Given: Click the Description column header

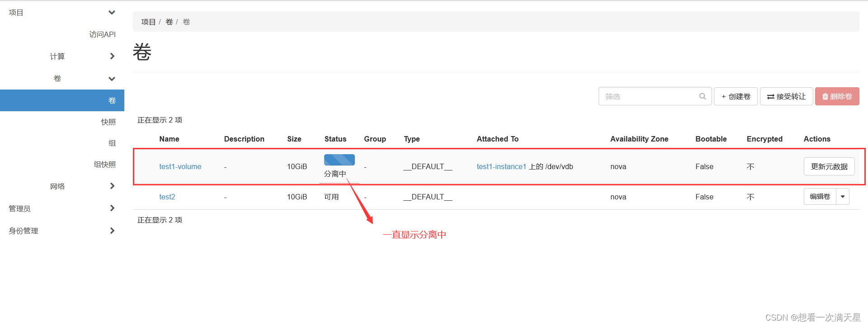Looking at the screenshot, I should [244, 139].
